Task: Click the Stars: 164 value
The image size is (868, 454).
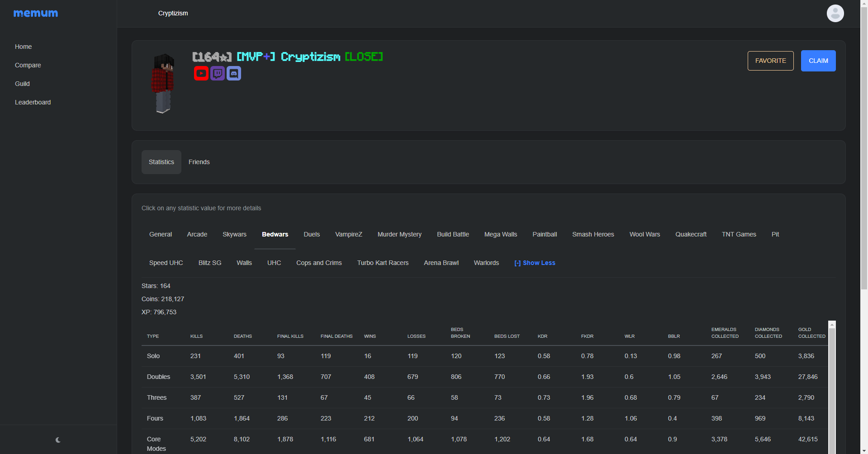Action: coord(156,286)
